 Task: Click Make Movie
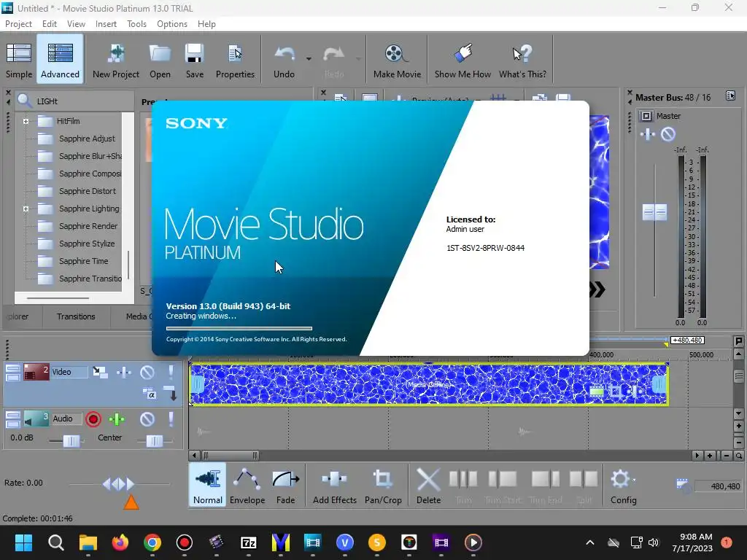pos(397,60)
